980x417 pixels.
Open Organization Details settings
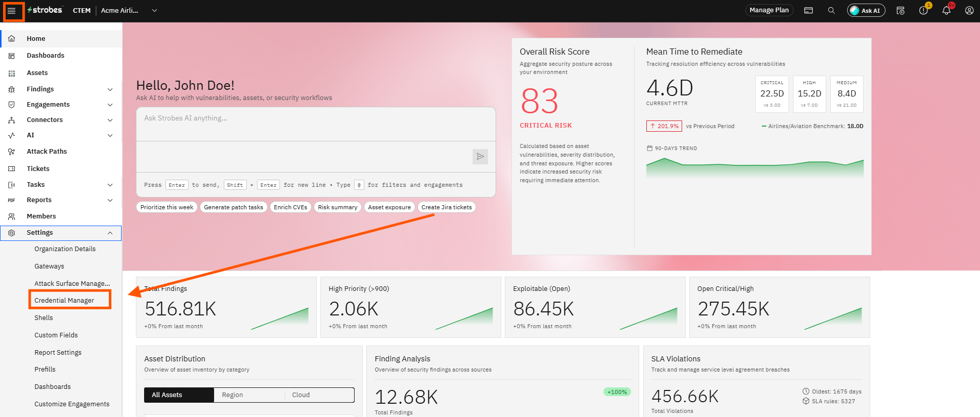(x=65, y=249)
